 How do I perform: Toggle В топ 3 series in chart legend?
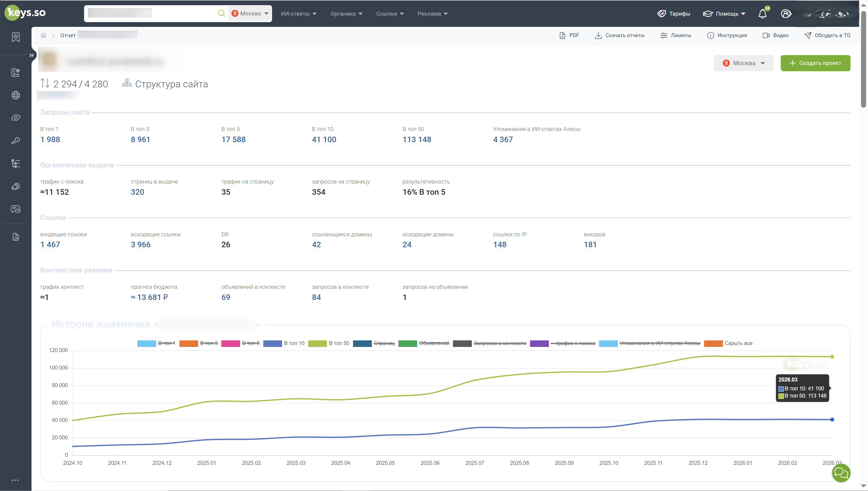point(199,343)
